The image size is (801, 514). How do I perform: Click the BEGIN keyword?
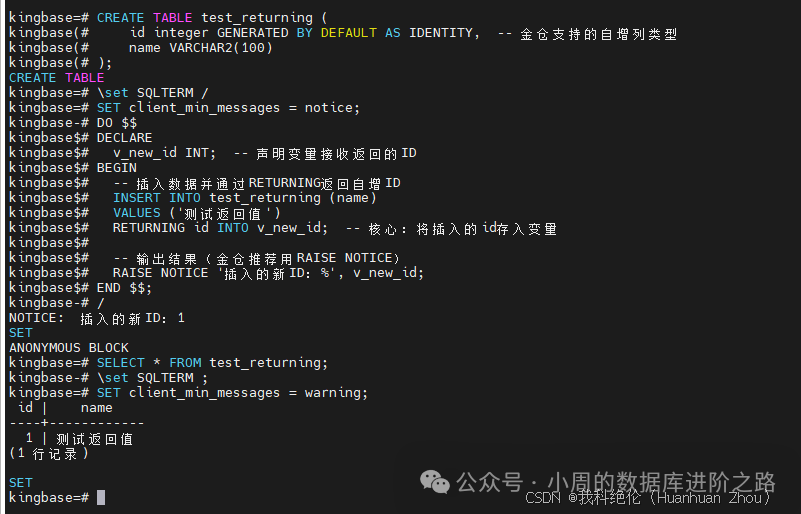tap(117, 168)
